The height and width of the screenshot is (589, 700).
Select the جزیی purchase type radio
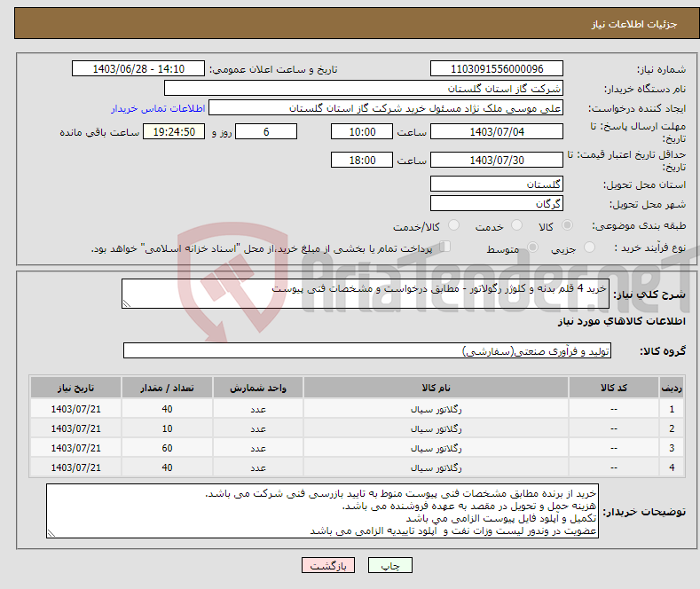[589, 247]
